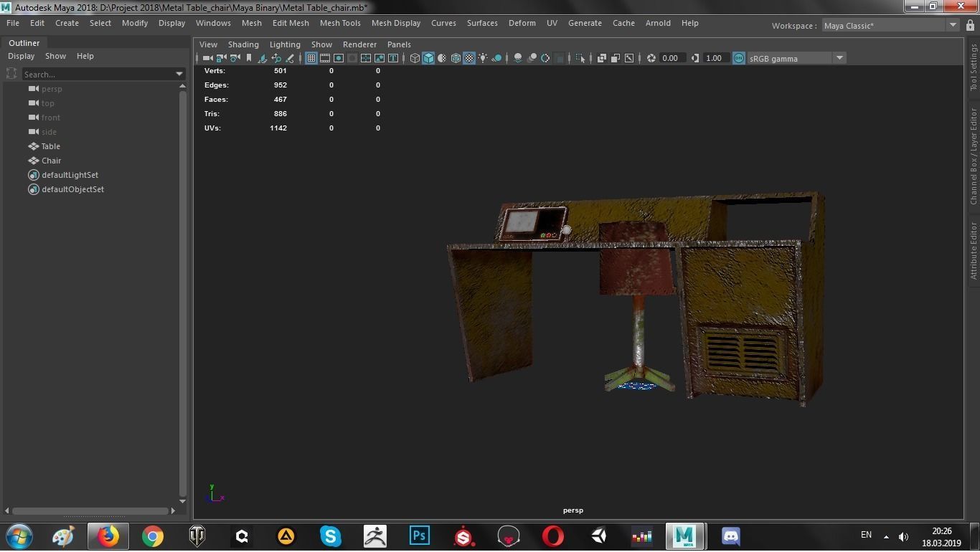Toggle the Film Gate display

pos(324,58)
